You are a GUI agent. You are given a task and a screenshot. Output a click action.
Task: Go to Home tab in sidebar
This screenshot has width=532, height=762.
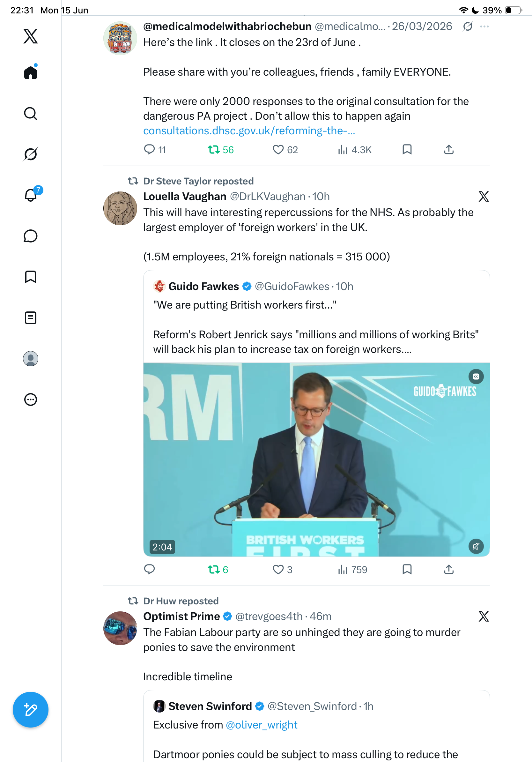pyautogui.click(x=31, y=72)
